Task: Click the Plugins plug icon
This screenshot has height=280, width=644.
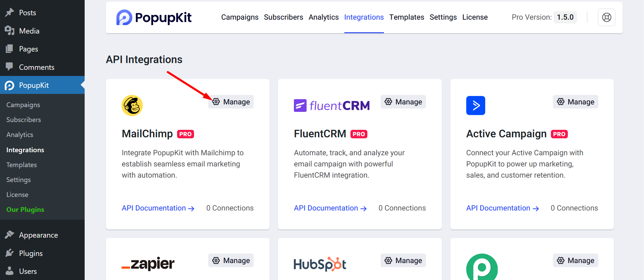Action: coord(9,253)
